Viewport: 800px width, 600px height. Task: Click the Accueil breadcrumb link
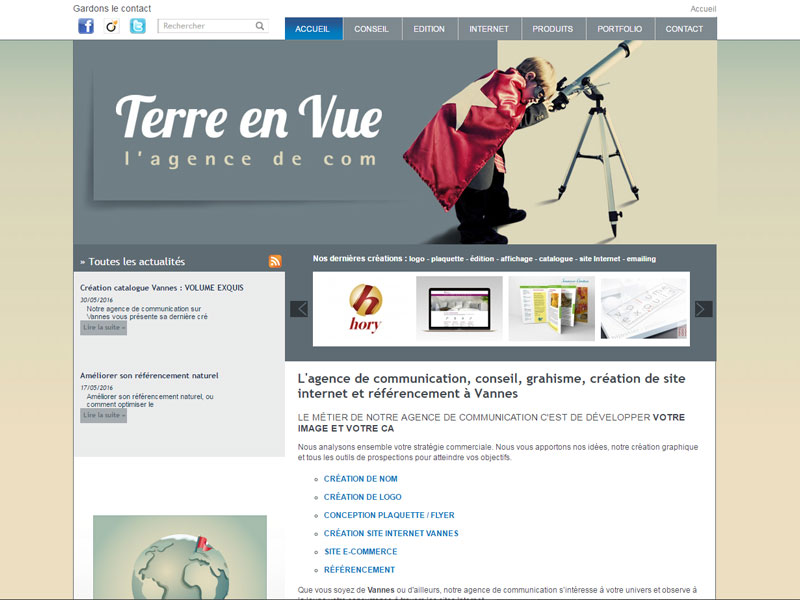coord(703,9)
